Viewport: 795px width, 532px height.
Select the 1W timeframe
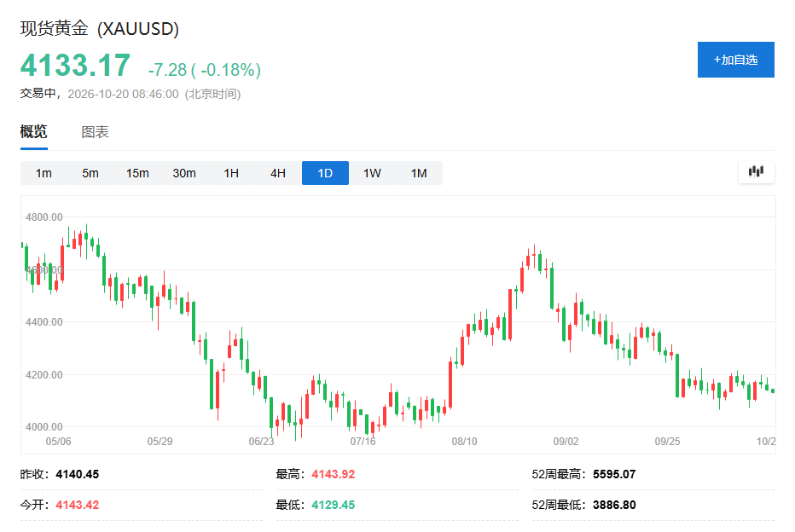pos(372,173)
